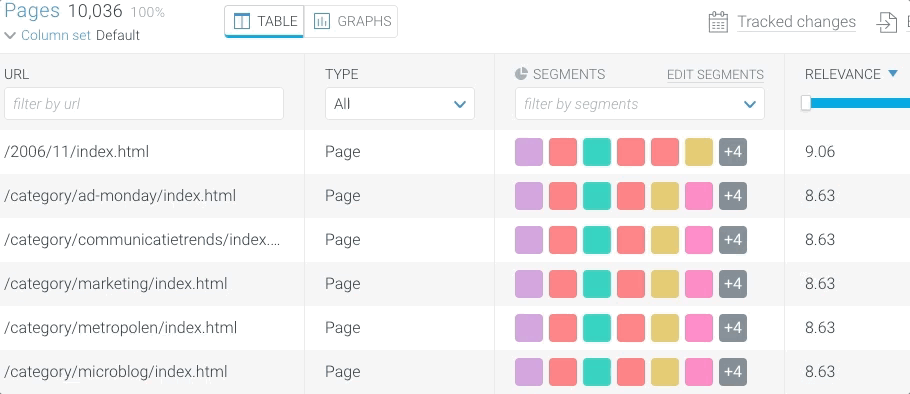Open the TYPE All dropdown
This screenshot has width=910, height=394.
click(400, 104)
